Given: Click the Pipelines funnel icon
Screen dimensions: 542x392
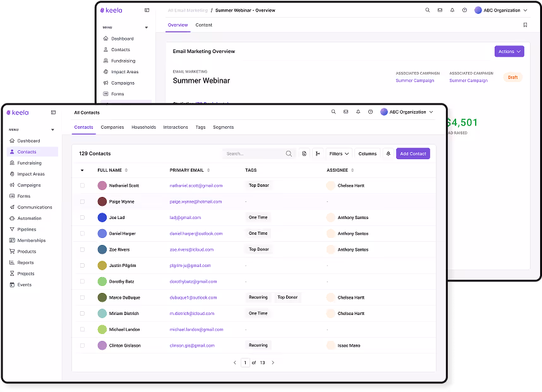Looking at the screenshot, I should click(x=12, y=229).
